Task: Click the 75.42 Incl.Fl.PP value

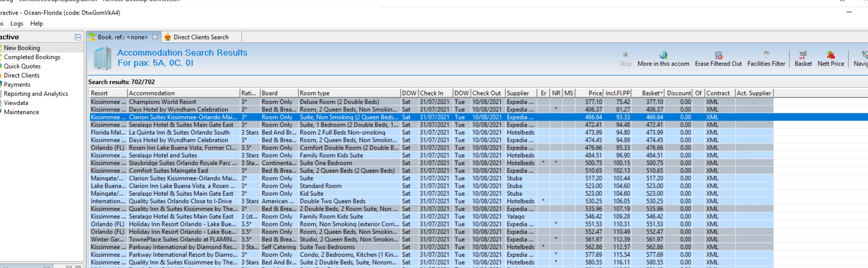Action: [617, 102]
